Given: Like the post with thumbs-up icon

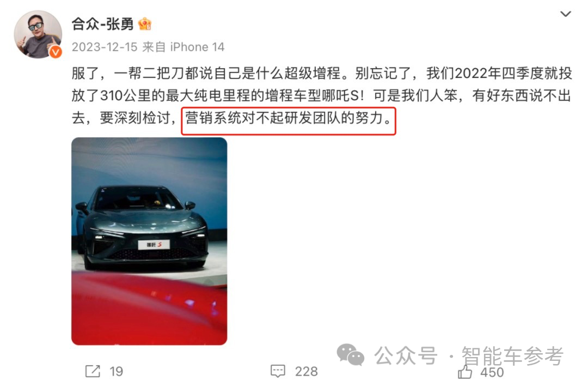Looking at the screenshot, I should pos(465,372).
